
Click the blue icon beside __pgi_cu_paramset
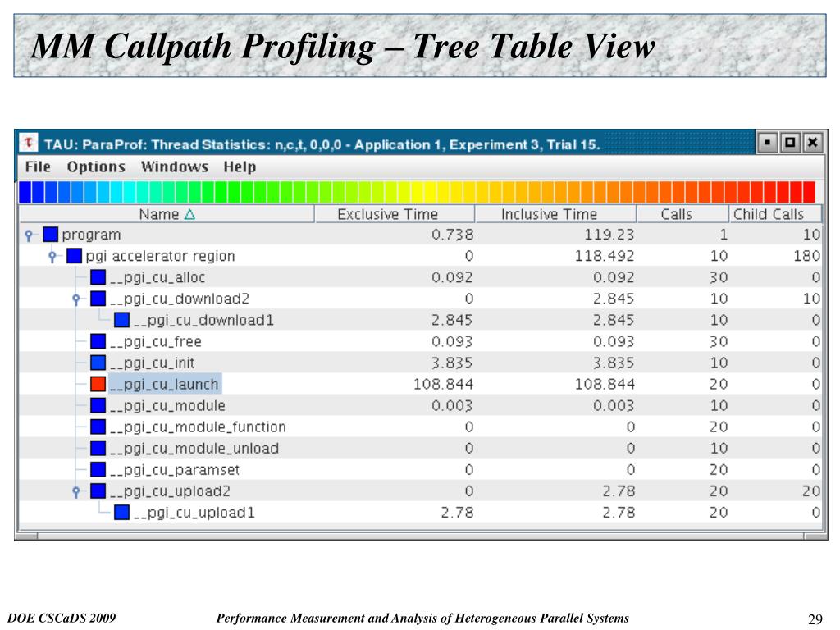(x=98, y=470)
